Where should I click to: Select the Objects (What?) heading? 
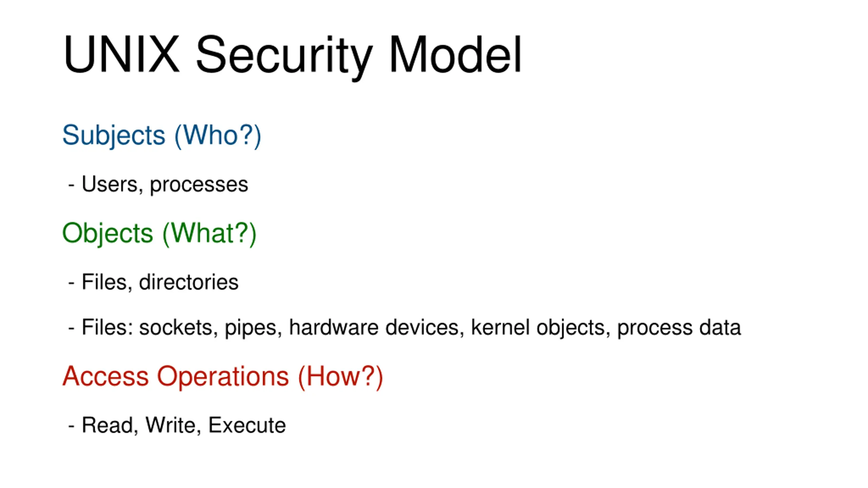click(159, 234)
